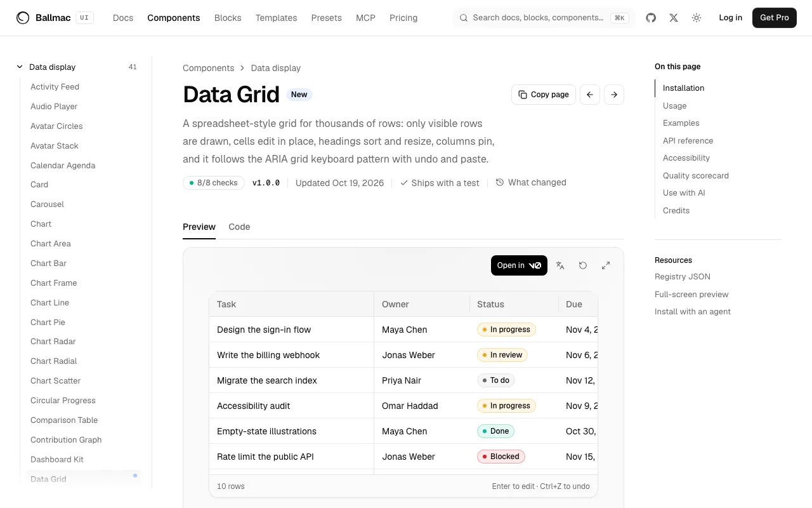Click the Copy page button

[x=544, y=95]
